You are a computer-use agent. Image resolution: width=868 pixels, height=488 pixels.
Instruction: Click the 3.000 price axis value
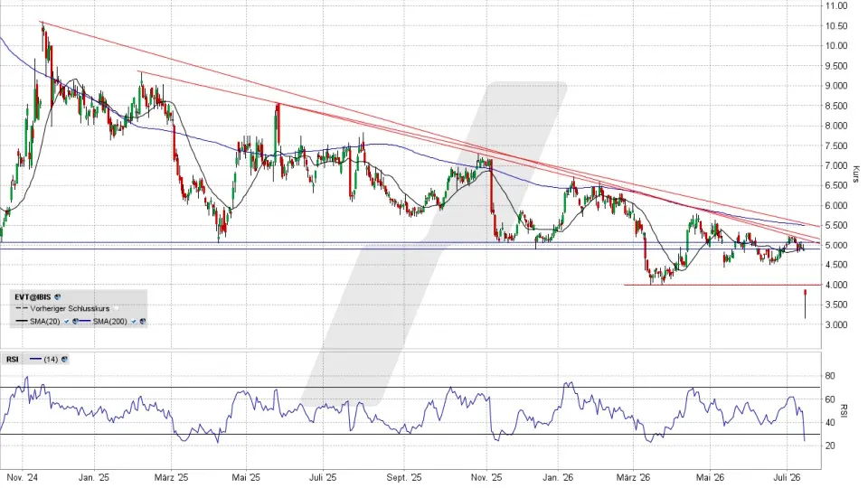(836, 324)
